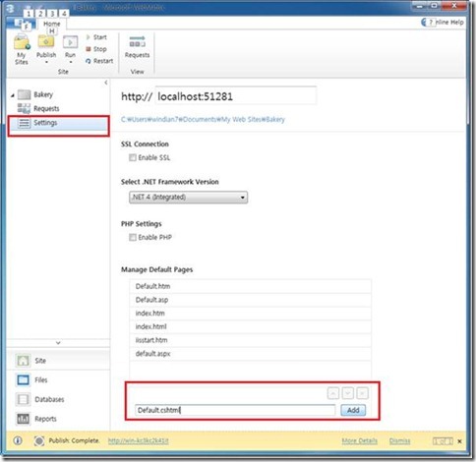Select index.html in default pages list
The width and height of the screenshot is (476, 462).
250,326
